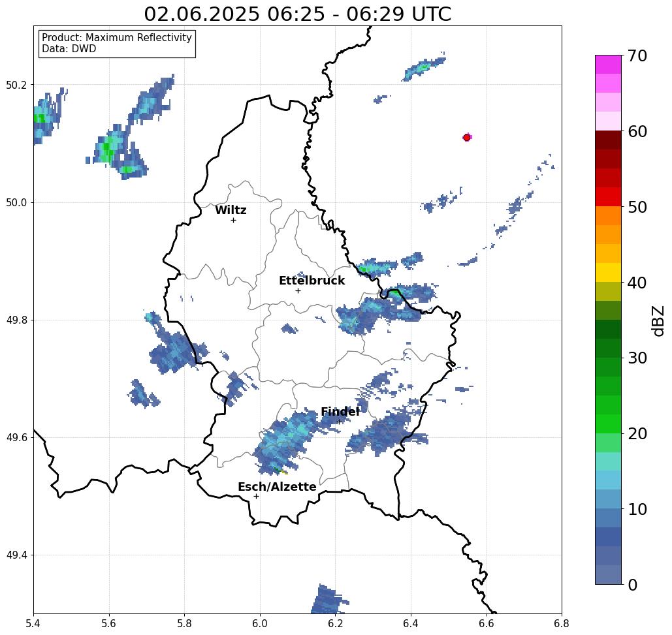
Task: Click the 50.2 latitude tick label
Action: click(16, 85)
